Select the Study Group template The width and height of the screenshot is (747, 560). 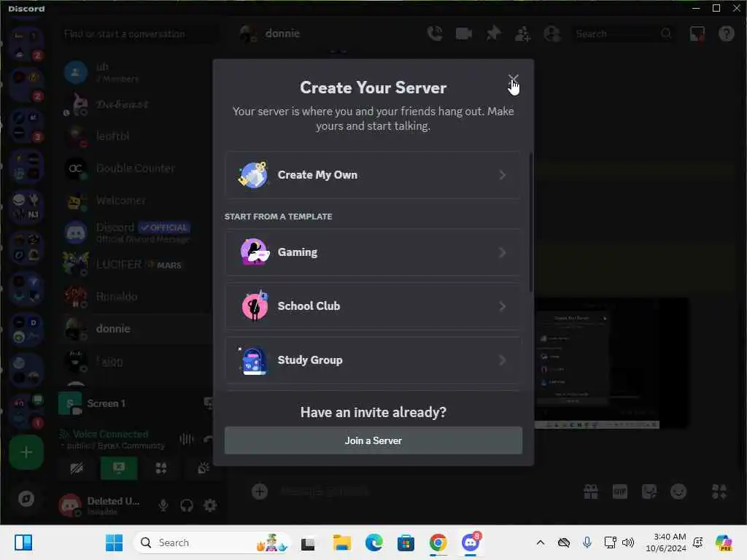click(x=373, y=360)
